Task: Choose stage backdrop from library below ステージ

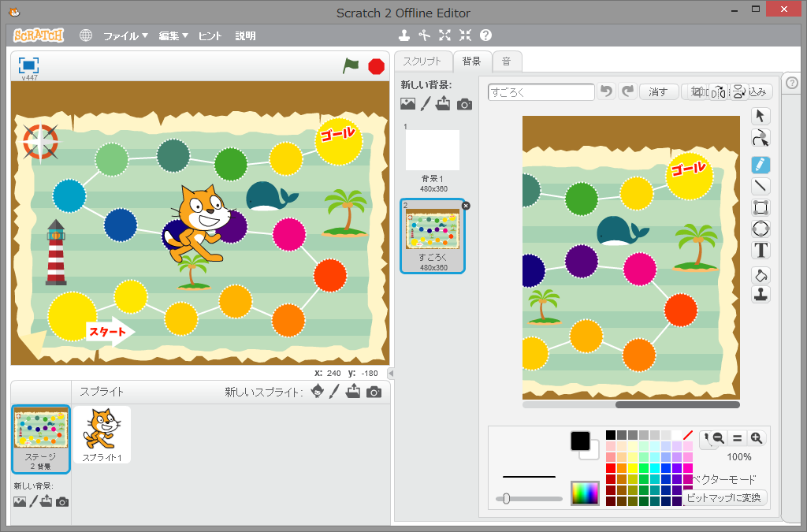Action: (x=20, y=501)
